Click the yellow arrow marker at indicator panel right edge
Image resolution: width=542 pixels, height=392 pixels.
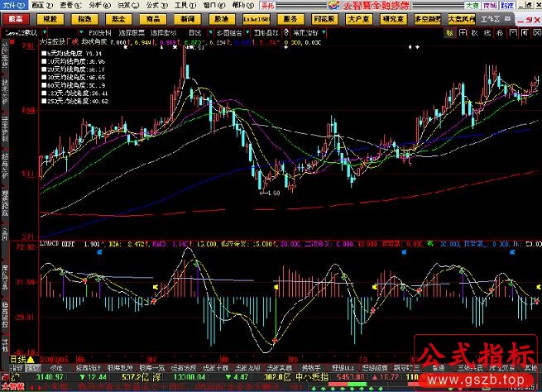coord(538,286)
